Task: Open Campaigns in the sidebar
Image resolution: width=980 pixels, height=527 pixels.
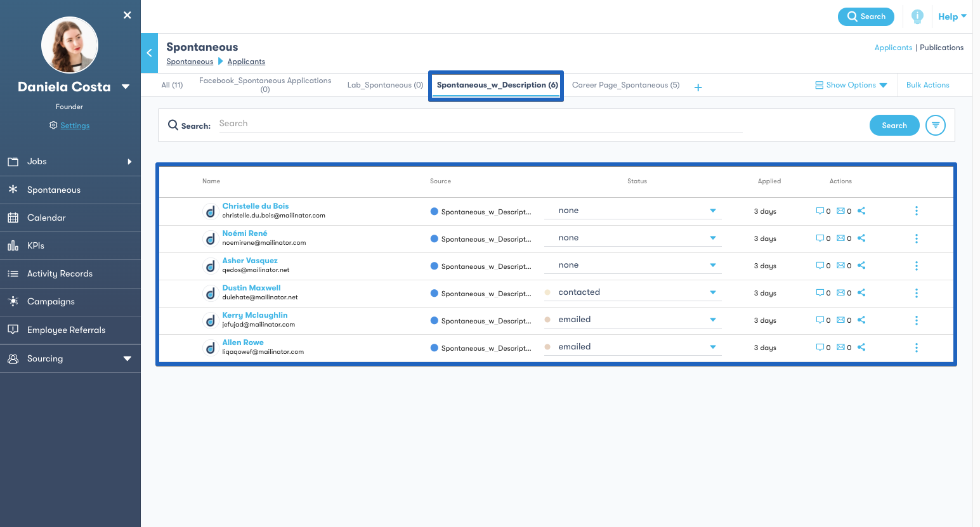Action: coord(70,301)
